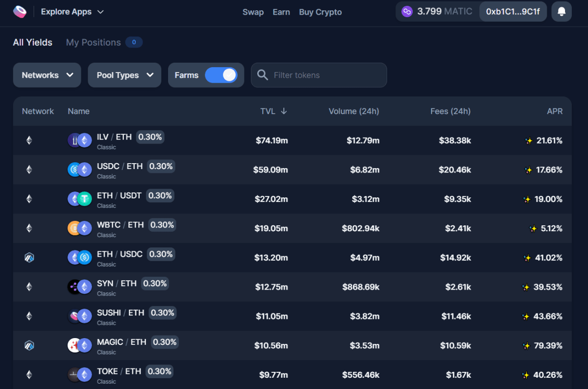The width and height of the screenshot is (588, 389).
Task: Click the $38.38k fees value
Action: 455,141
